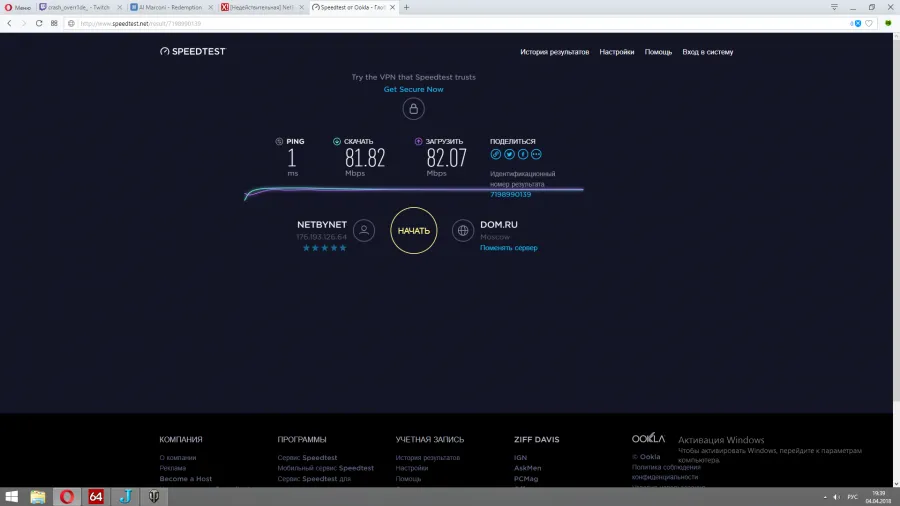Start the test with НАЧАТЬ button
The height and width of the screenshot is (506, 900).
(x=414, y=231)
